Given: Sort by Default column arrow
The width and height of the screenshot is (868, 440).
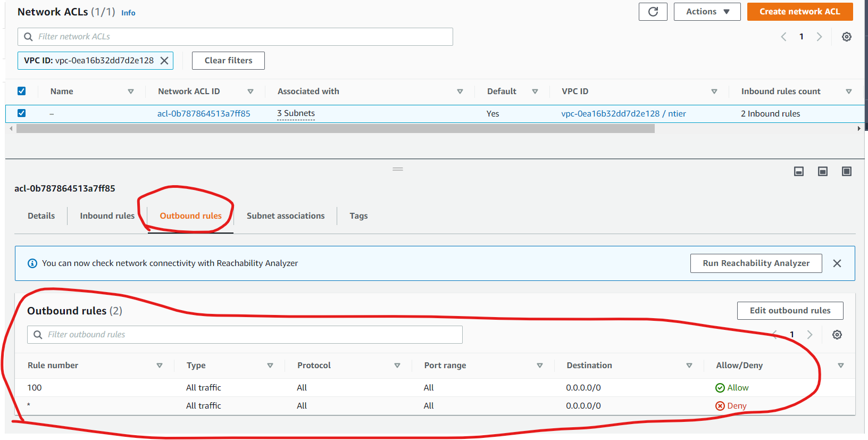Looking at the screenshot, I should click(535, 92).
